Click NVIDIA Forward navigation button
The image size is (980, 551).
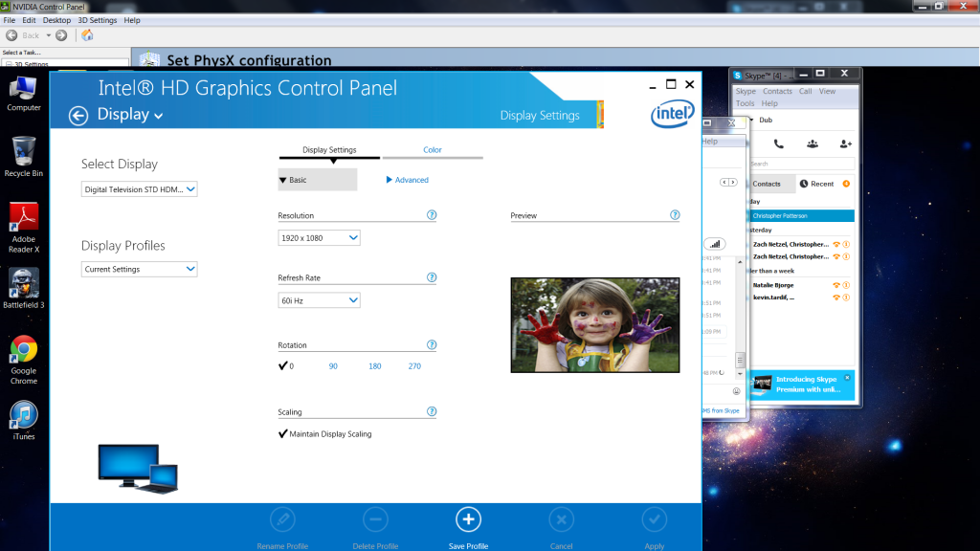[61, 35]
